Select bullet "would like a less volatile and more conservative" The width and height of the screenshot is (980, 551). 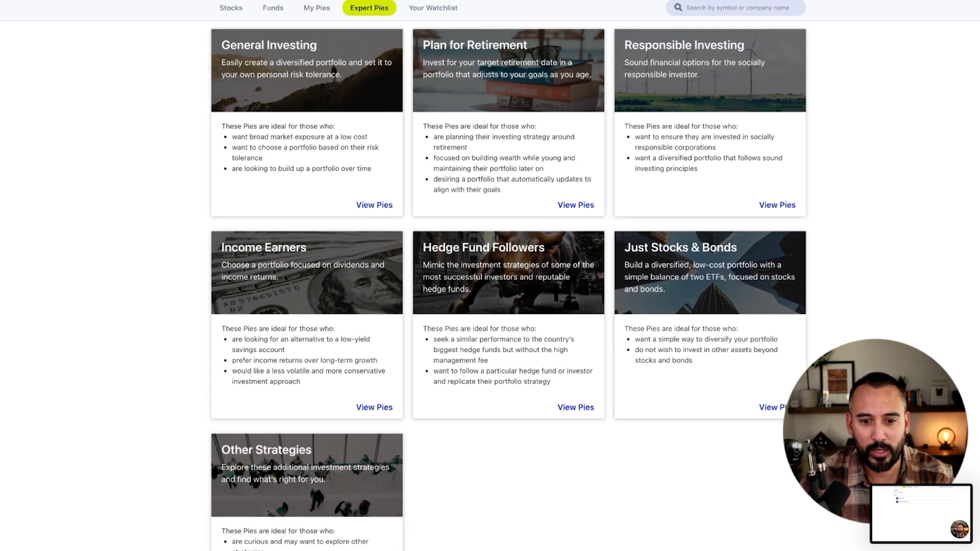[x=309, y=376]
